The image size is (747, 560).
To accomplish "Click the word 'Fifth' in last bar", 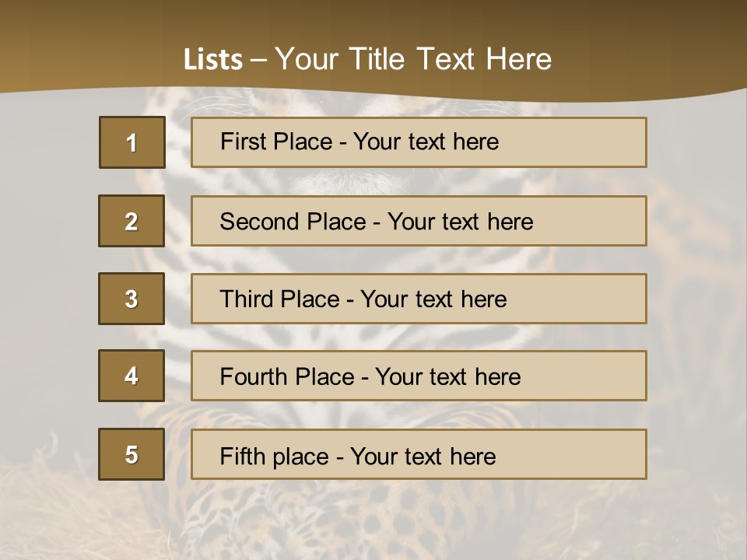I will pos(242,456).
